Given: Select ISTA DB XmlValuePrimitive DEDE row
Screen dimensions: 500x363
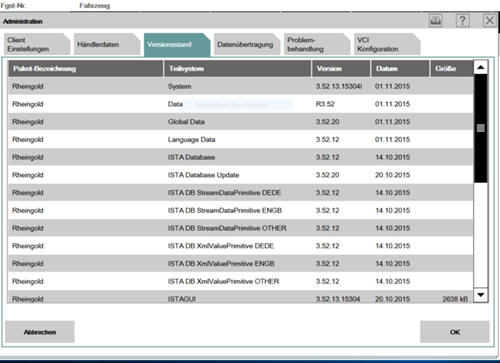Looking at the screenshot, I should (240, 246).
